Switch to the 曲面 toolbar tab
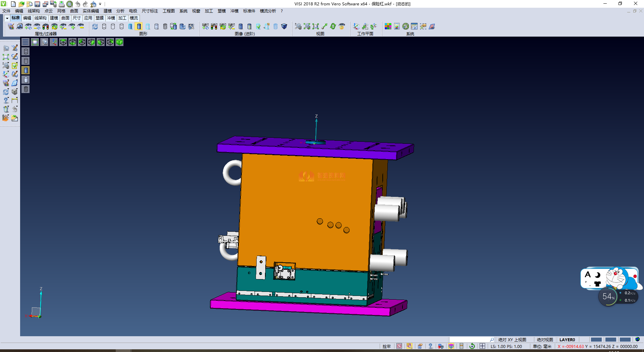 point(65,18)
